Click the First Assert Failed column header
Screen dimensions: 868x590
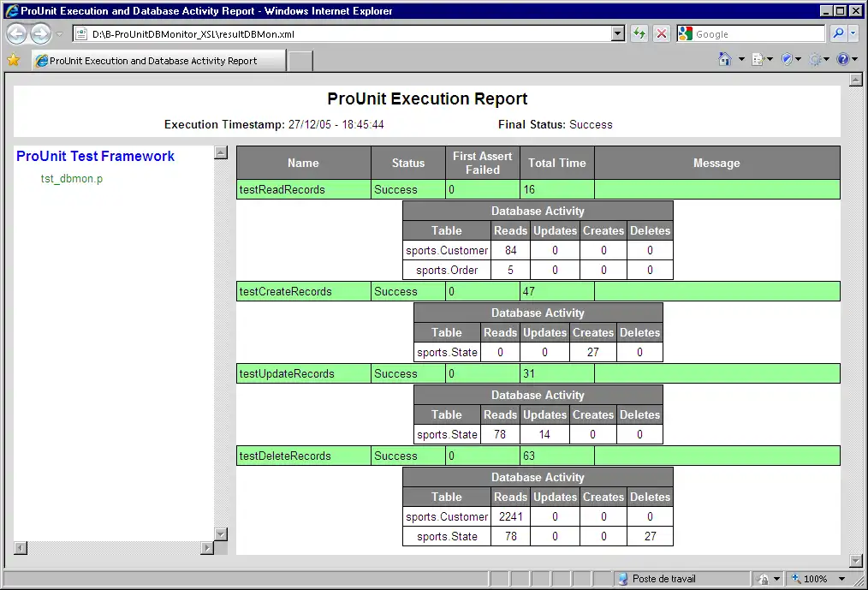(x=483, y=163)
